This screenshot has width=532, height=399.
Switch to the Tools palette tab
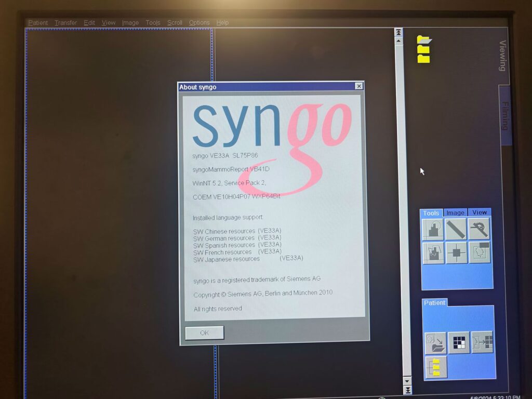[x=431, y=213]
